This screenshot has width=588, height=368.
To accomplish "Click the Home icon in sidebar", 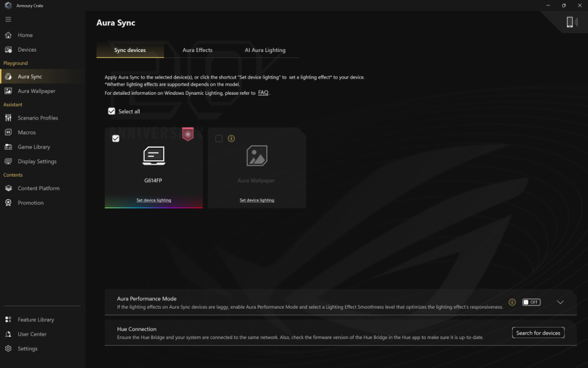I will click(x=8, y=35).
